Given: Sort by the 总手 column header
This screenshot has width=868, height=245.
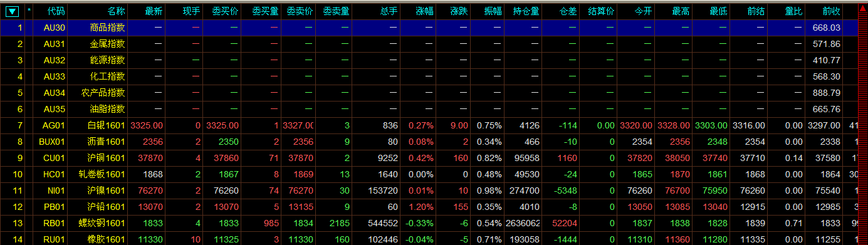Looking at the screenshot, I should point(389,11).
